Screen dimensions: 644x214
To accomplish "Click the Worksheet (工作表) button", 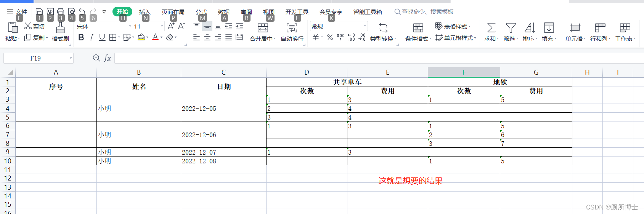I will 625,32.
